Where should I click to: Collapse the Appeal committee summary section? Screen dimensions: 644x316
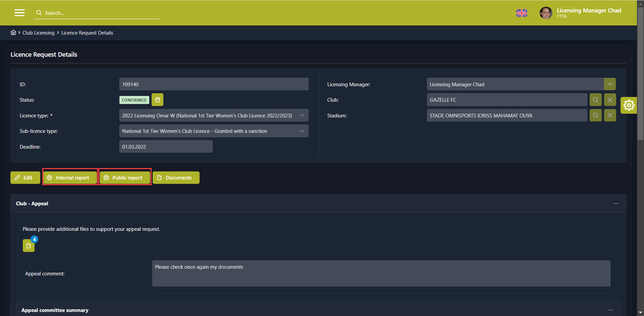(x=610, y=310)
